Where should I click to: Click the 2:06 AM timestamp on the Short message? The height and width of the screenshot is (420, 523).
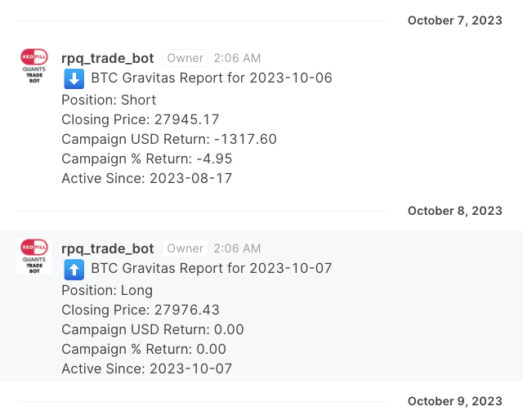click(x=237, y=58)
